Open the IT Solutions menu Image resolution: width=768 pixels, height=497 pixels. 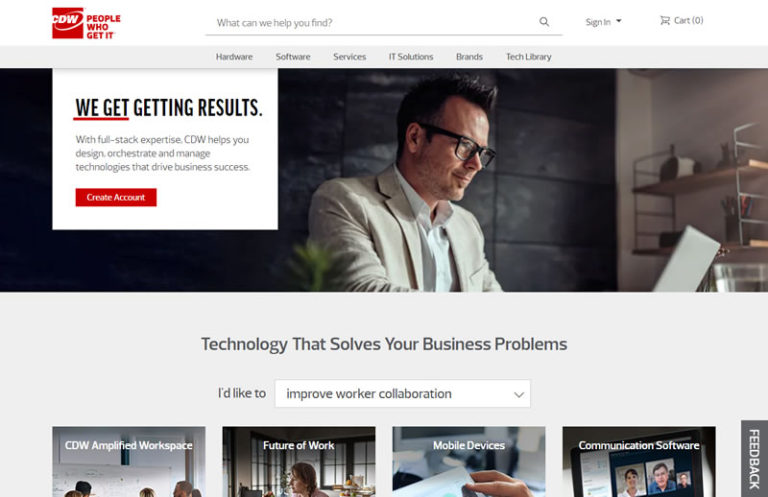pyautogui.click(x=411, y=57)
